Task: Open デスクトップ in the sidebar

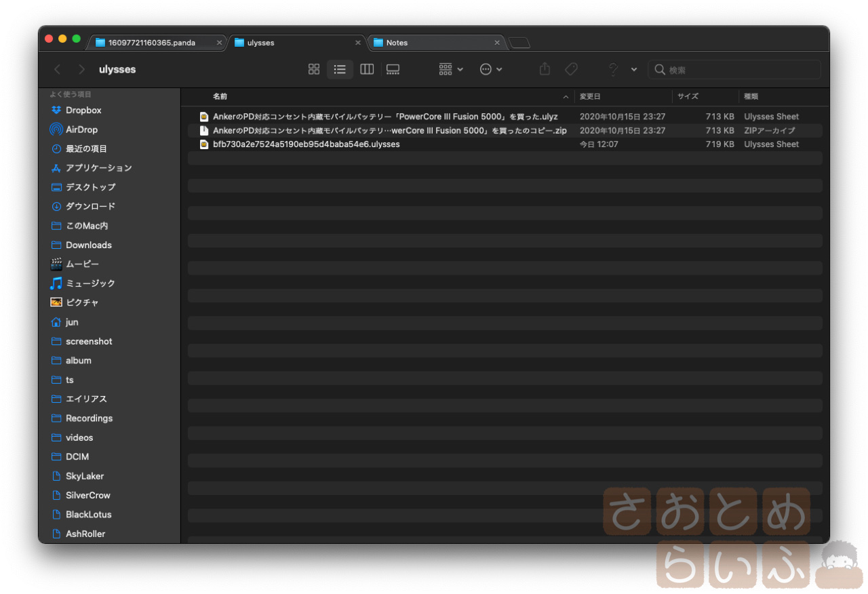Action: (x=90, y=186)
